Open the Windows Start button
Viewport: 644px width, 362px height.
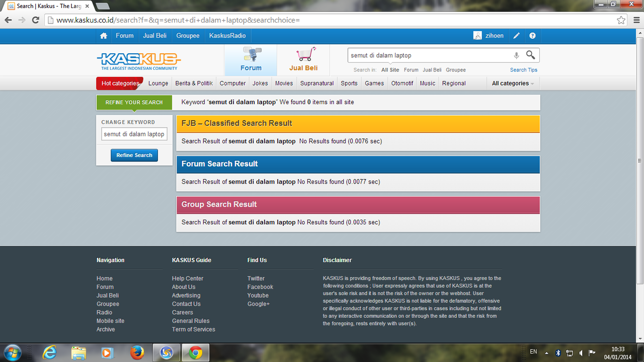click(12, 352)
